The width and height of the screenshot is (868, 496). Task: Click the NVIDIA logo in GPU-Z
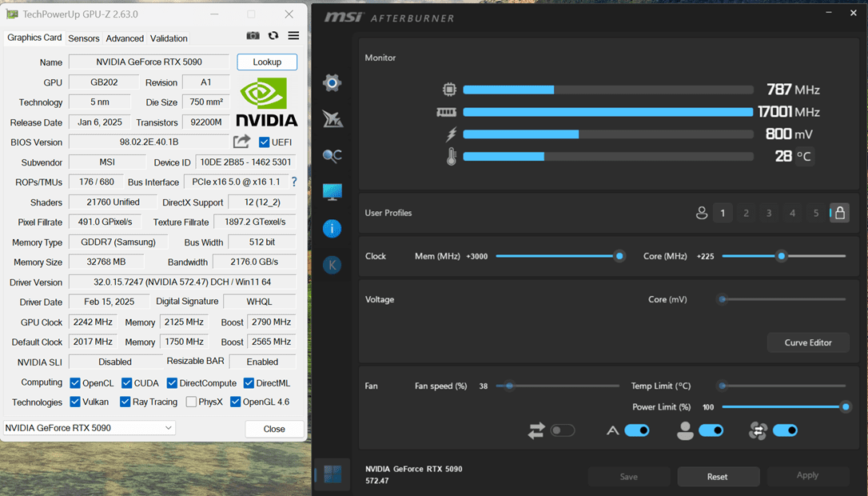click(267, 102)
